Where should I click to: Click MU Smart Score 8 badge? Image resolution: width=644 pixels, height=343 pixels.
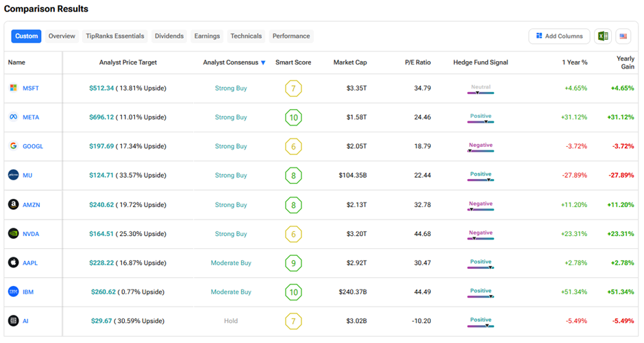(293, 176)
